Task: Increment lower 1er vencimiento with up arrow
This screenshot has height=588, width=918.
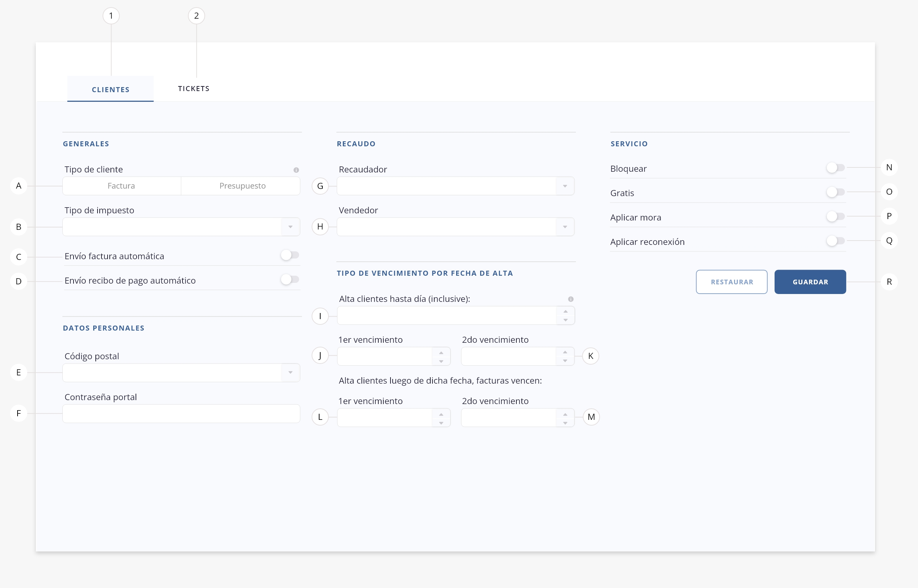Action: [x=441, y=414]
